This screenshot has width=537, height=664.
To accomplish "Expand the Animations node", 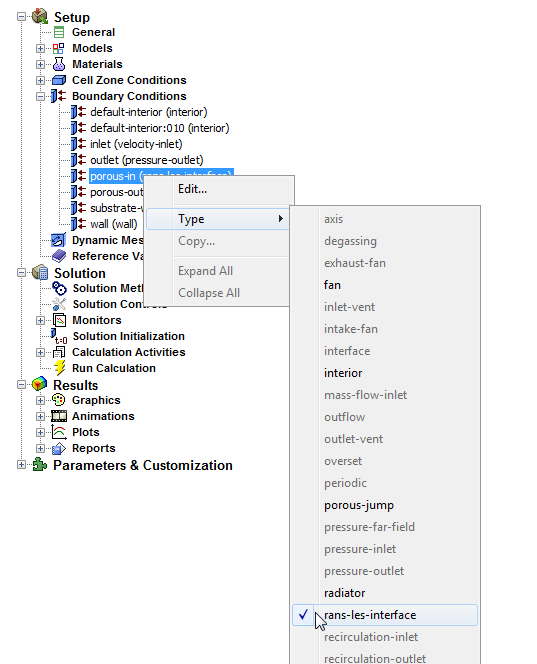I will pyautogui.click(x=40, y=416).
